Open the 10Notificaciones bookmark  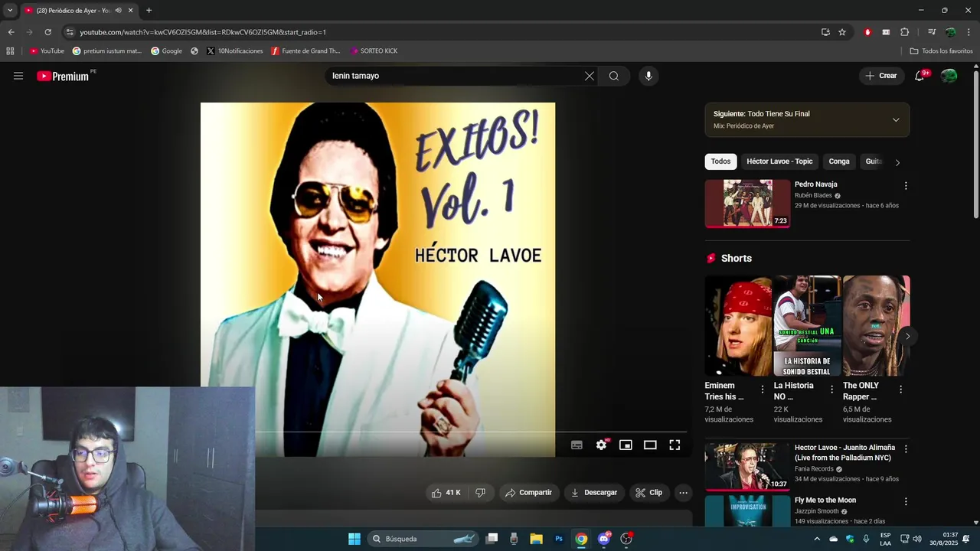(x=235, y=51)
